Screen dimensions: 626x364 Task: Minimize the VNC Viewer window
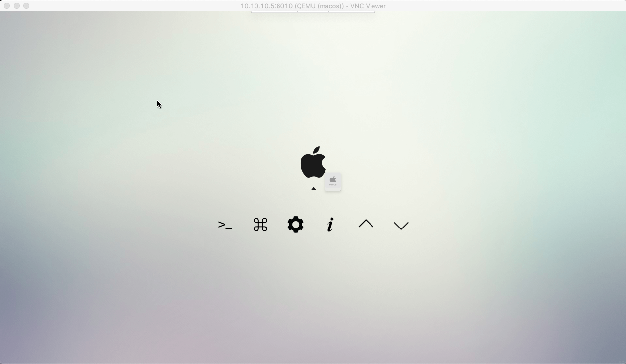[17, 6]
